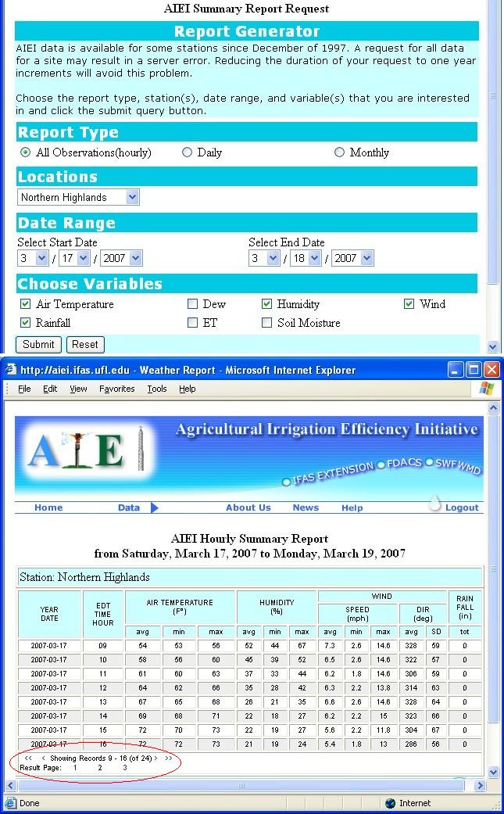Open the start date month dropdown
The height and width of the screenshot is (814, 504).
[33, 258]
